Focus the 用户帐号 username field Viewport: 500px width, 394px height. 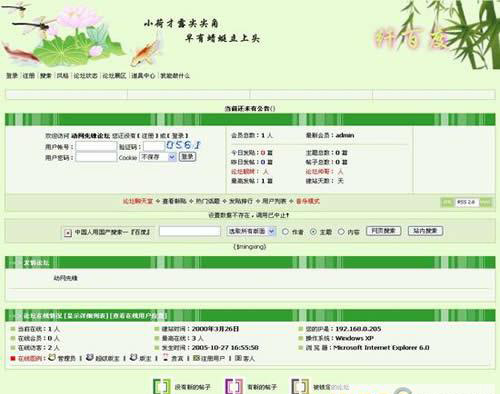pos(96,147)
